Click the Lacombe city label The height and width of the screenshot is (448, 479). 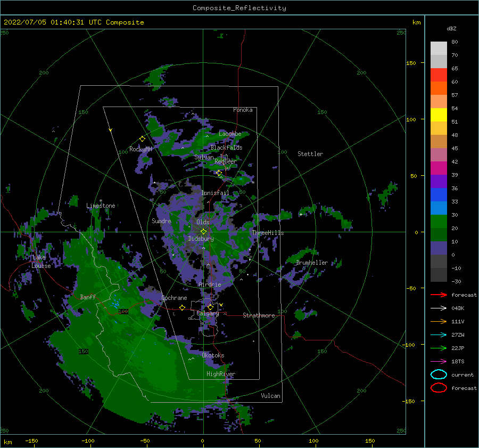230,134
